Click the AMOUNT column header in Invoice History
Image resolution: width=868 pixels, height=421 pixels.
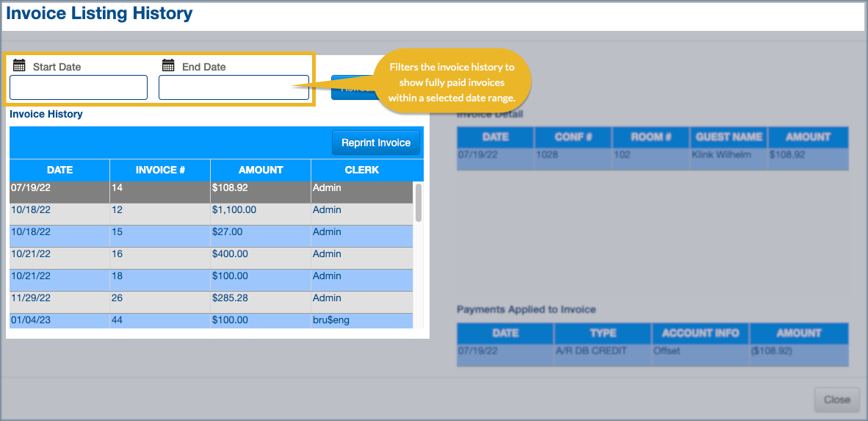pos(261,170)
